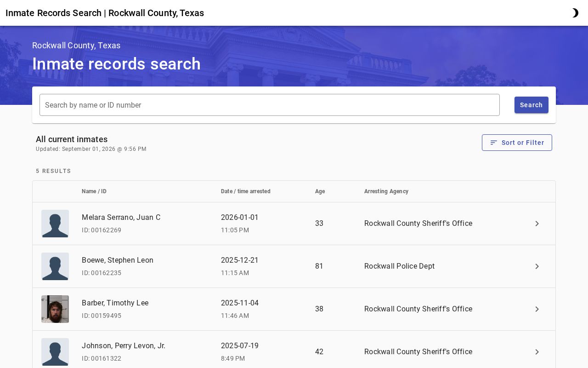588x368 pixels.
Task: Click the Date / time arrested column header
Action: pyautogui.click(x=246, y=191)
